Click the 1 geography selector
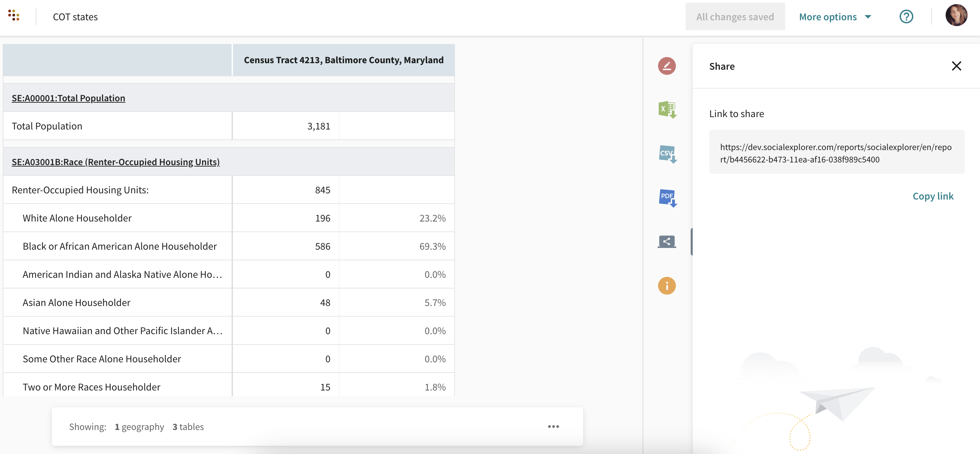Viewport: 980px width, 454px height. [139, 427]
